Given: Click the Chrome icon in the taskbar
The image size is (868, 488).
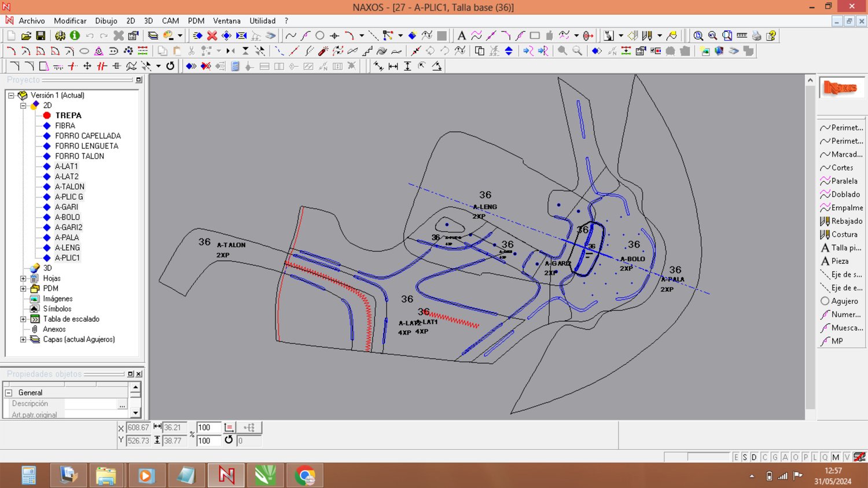Looking at the screenshot, I should click(x=305, y=476).
